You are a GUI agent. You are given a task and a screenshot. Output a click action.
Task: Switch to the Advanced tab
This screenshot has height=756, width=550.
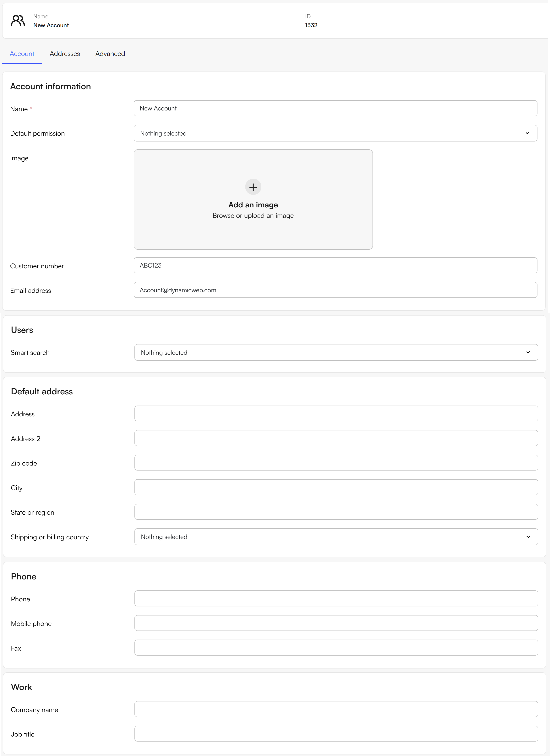(110, 54)
